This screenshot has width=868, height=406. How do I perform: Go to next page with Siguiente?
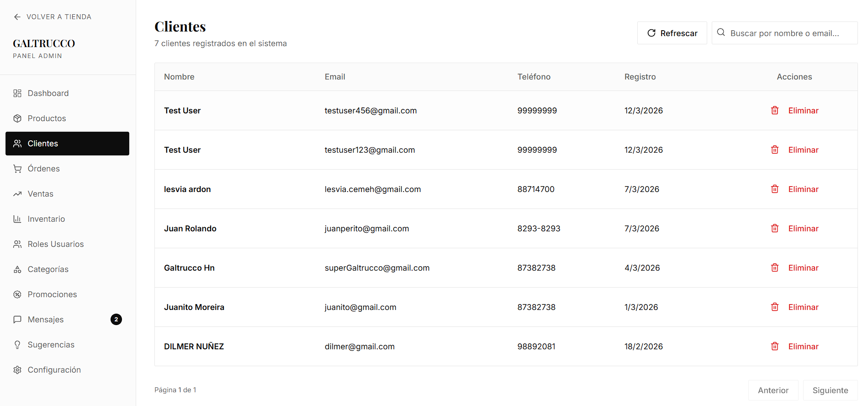point(830,390)
